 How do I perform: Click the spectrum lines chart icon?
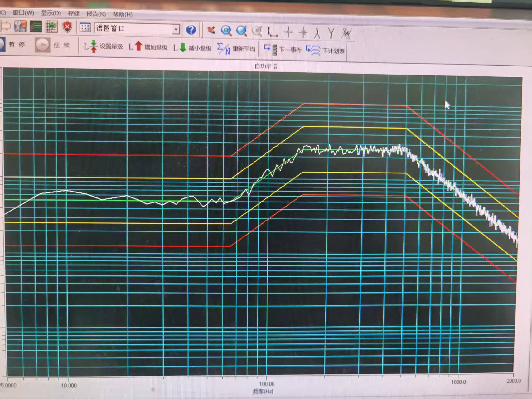click(36, 27)
